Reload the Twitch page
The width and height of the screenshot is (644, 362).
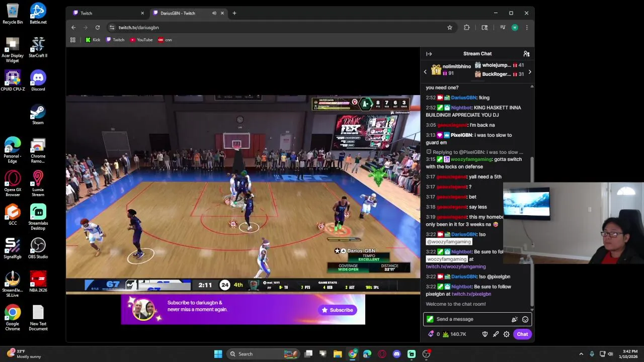(98, 28)
